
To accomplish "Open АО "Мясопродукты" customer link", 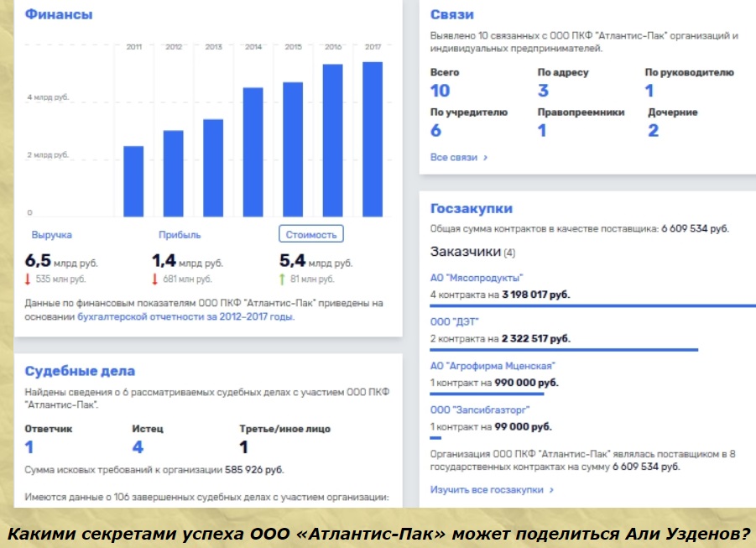I will tap(476, 278).
